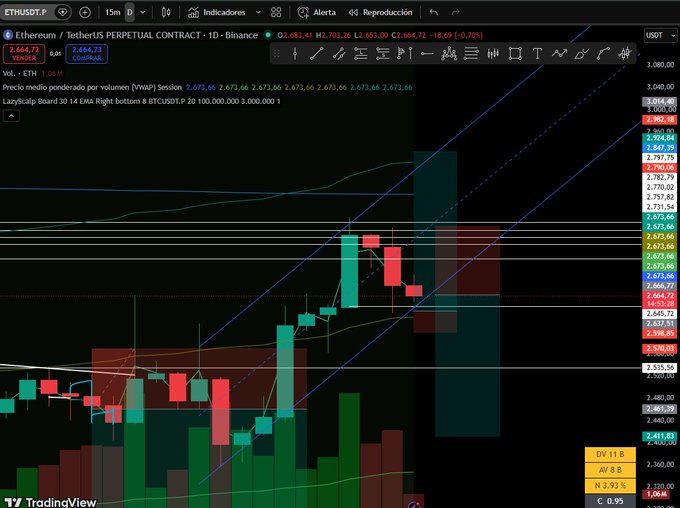Image resolution: width=680 pixels, height=508 pixels.
Task: Toggle the diamond eye icon beside ETHUSDT.P
Action: coord(62,13)
